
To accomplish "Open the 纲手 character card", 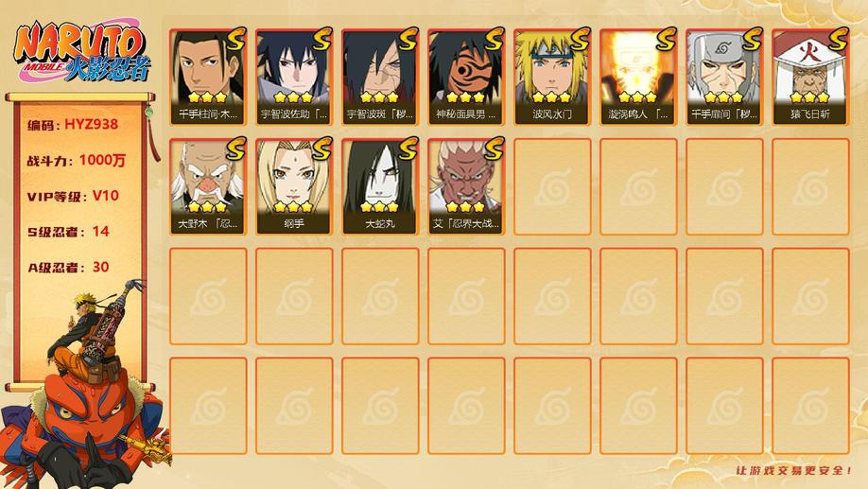I will 294,186.
